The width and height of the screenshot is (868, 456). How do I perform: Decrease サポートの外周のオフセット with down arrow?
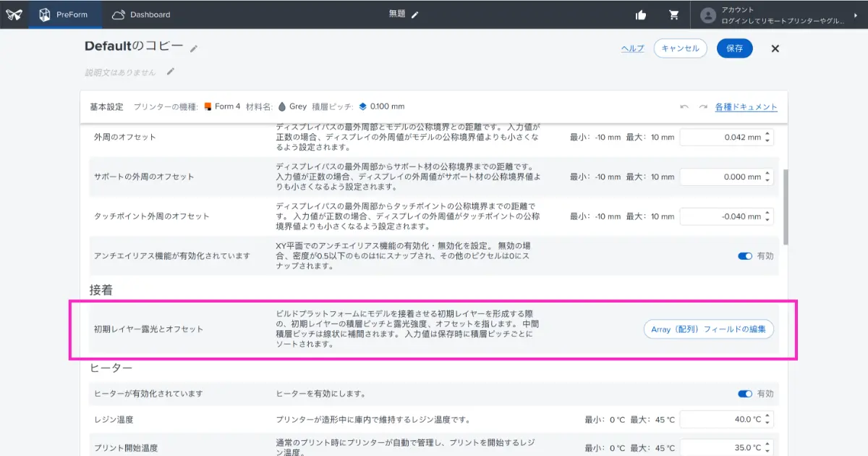768,180
